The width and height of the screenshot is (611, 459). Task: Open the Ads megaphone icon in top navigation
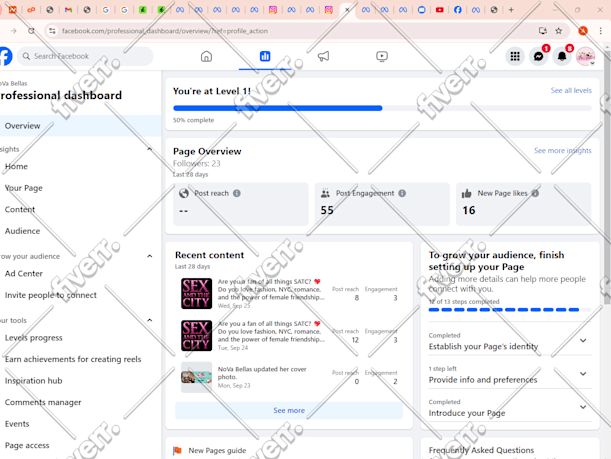tap(323, 56)
